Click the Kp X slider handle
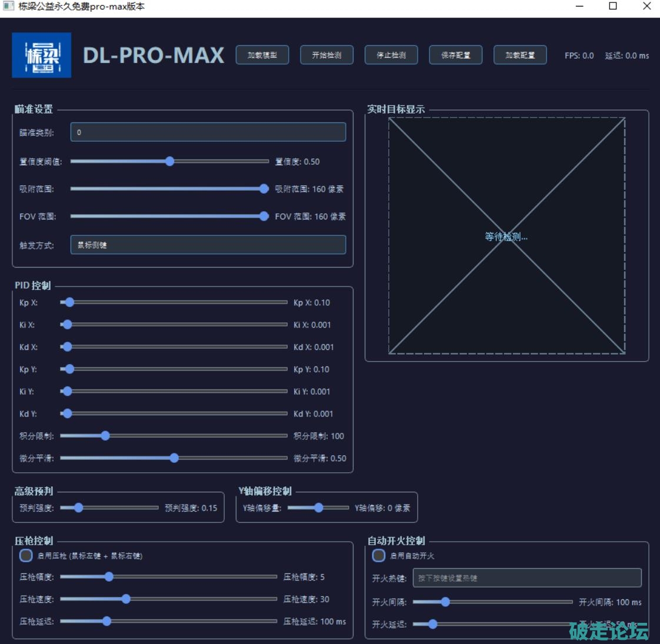The width and height of the screenshot is (660, 644). [x=69, y=302]
